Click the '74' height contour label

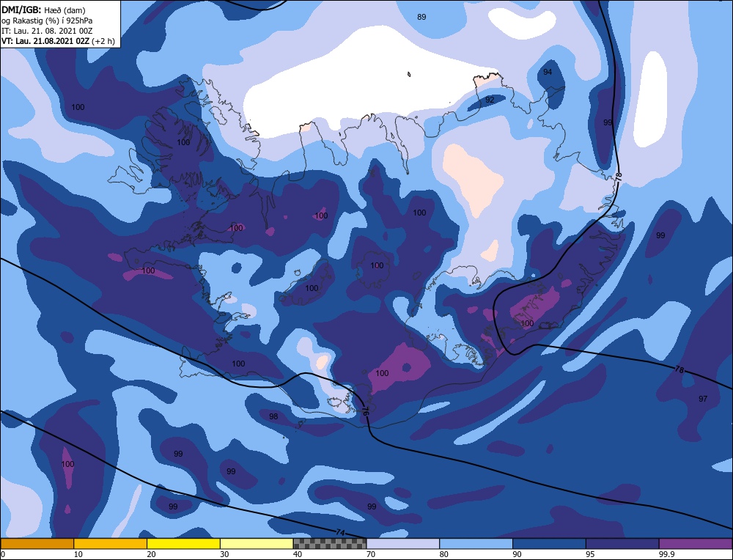pyautogui.click(x=341, y=532)
